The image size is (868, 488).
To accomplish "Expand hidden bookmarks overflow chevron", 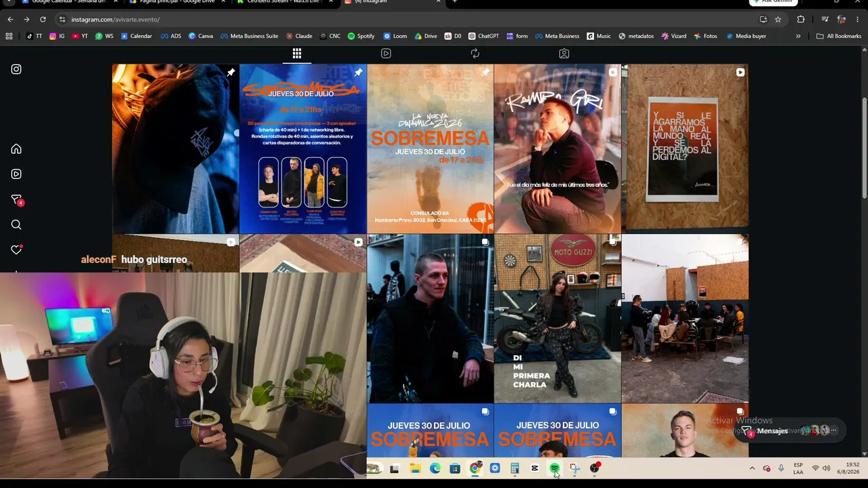I will coord(798,36).
